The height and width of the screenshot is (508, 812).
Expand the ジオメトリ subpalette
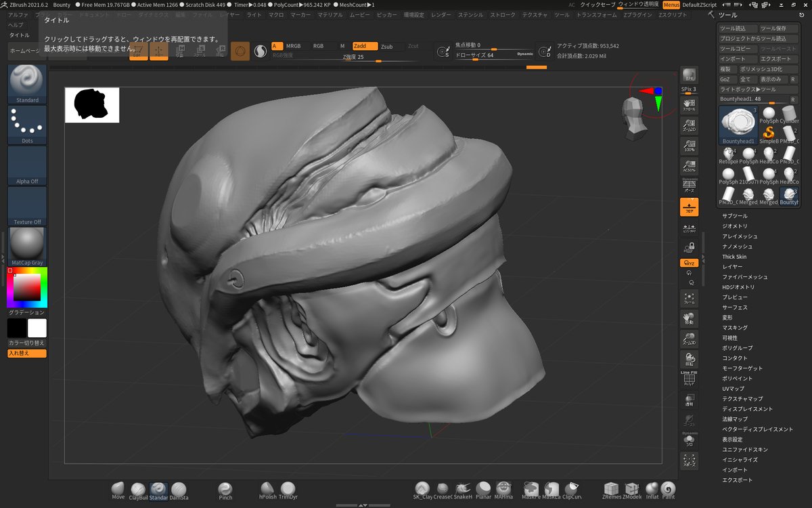[735, 226]
